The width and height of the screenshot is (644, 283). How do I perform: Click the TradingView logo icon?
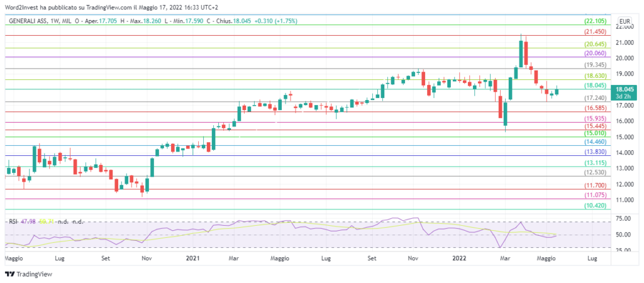click(x=9, y=274)
